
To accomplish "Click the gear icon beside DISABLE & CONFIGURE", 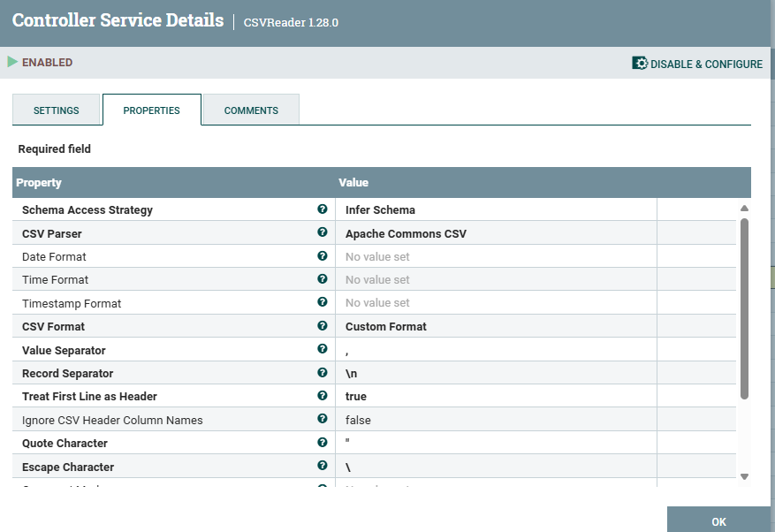I will point(638,63).
